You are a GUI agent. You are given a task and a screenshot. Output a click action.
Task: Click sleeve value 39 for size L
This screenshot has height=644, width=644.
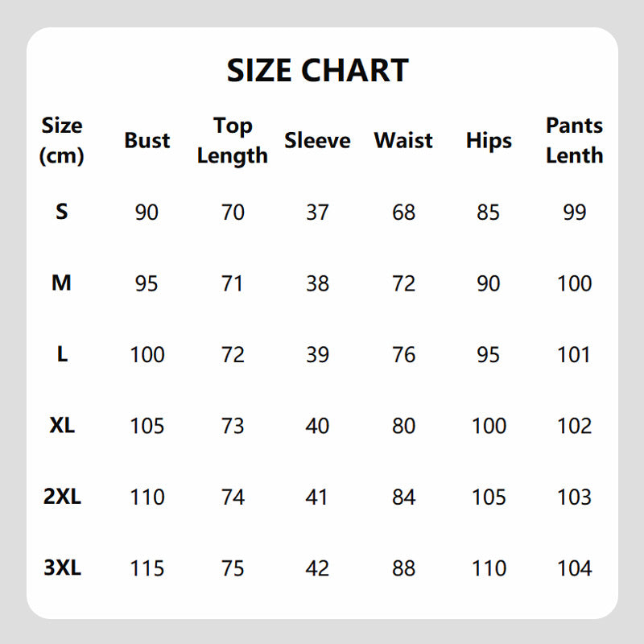coord(317,354)
